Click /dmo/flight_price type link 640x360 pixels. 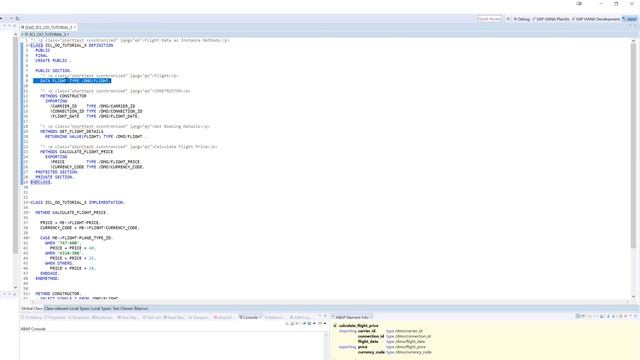click(x=410, y=347)
